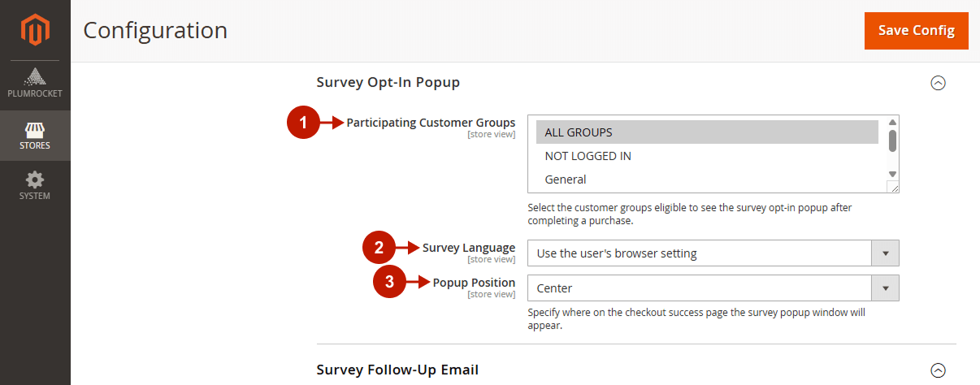Image resolution: width=980 pixels, height=385 pixels.
Task: Click the customer groups list scroll down arrow
Action: (x=892, y=174)
